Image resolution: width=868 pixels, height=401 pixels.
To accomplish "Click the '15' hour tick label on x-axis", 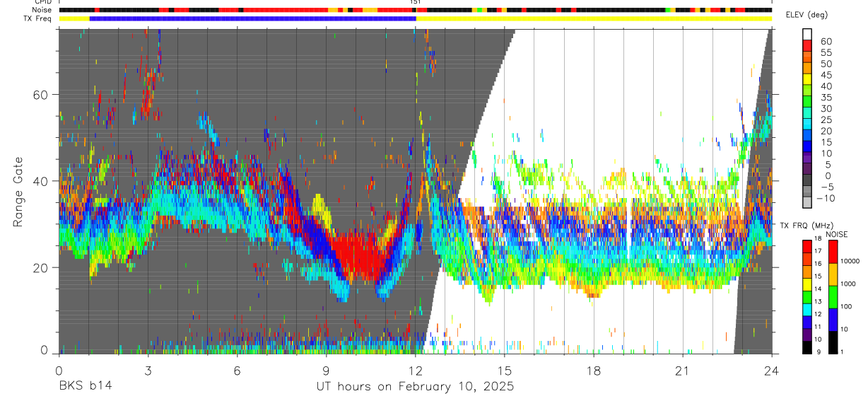I will tap(505, 370).
